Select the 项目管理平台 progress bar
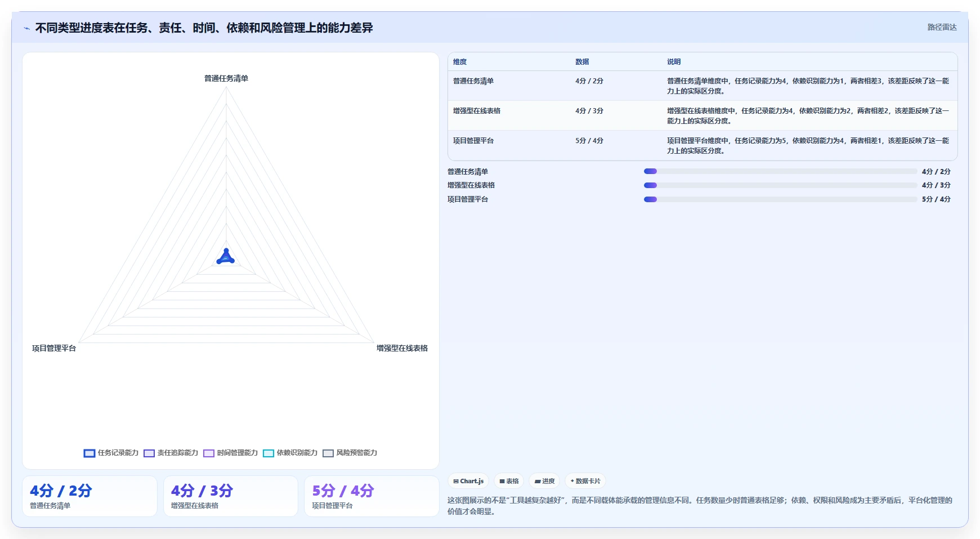The image size is (980, 539). click(x=780, y=199)
